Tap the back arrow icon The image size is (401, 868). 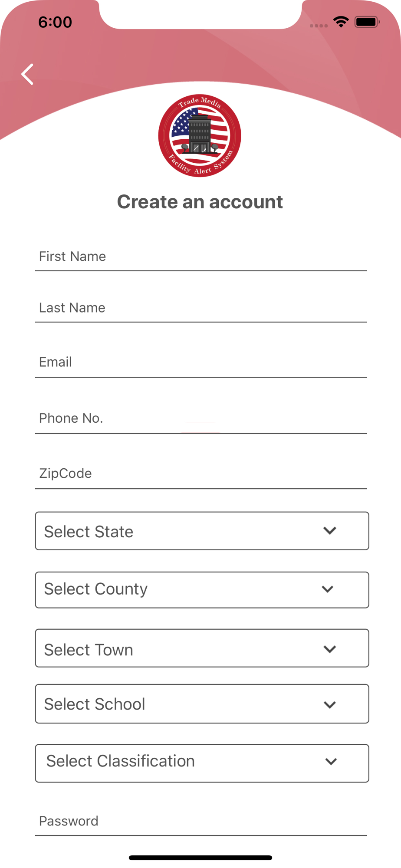[x=27, y=74]
